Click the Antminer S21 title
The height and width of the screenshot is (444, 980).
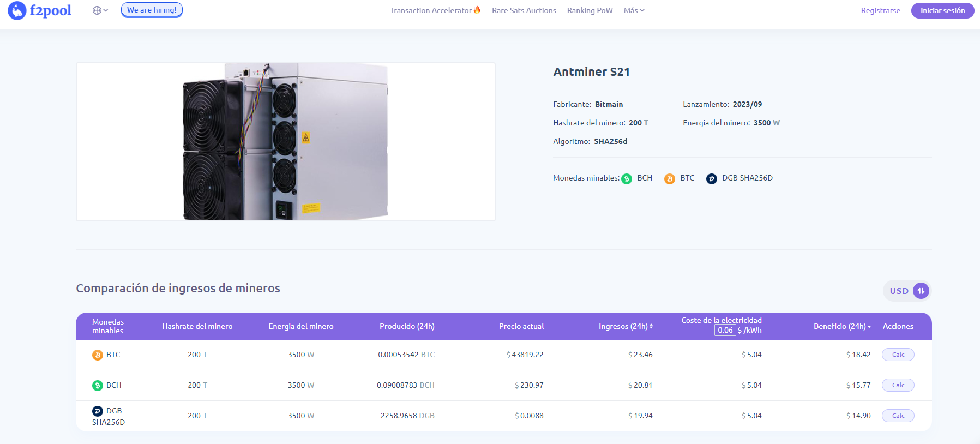tap(591, 71)
